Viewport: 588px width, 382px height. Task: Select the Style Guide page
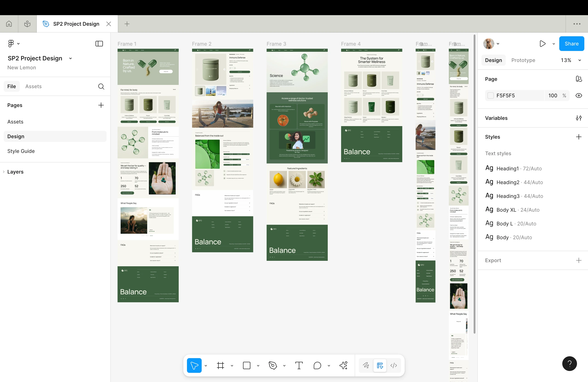[21, 151]
